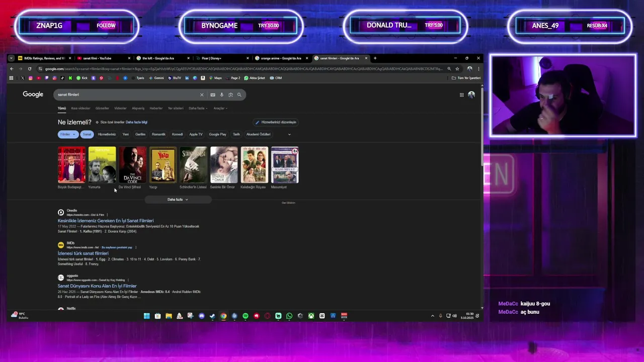
Task: Toggle the Romantik filter chip
Action: click(158, 134)
